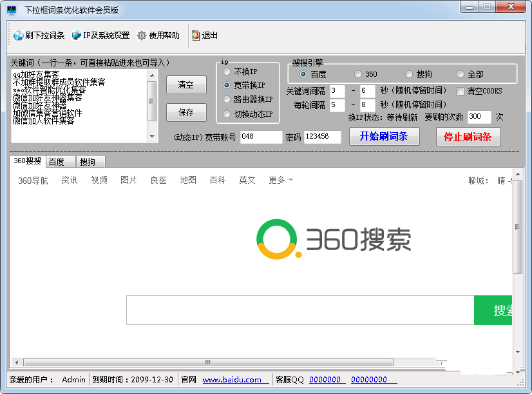Click keyword line 加微信集客营销软件

tap(47, 113)
